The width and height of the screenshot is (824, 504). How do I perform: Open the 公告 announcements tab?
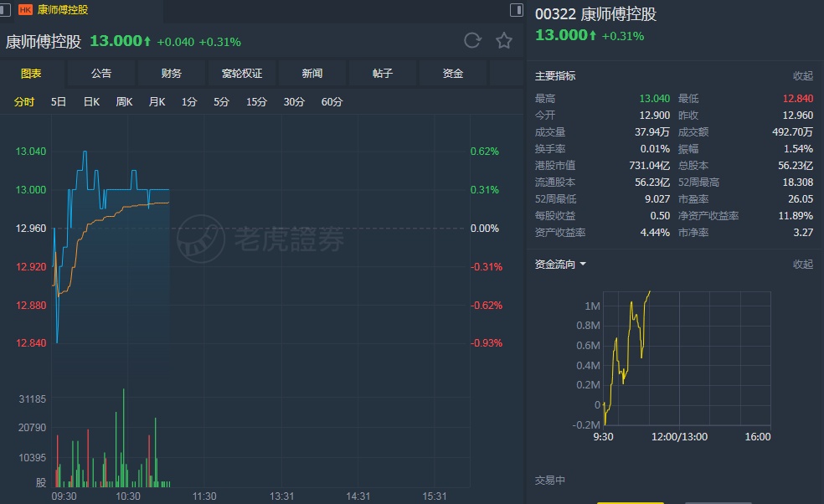click(100, 74)
